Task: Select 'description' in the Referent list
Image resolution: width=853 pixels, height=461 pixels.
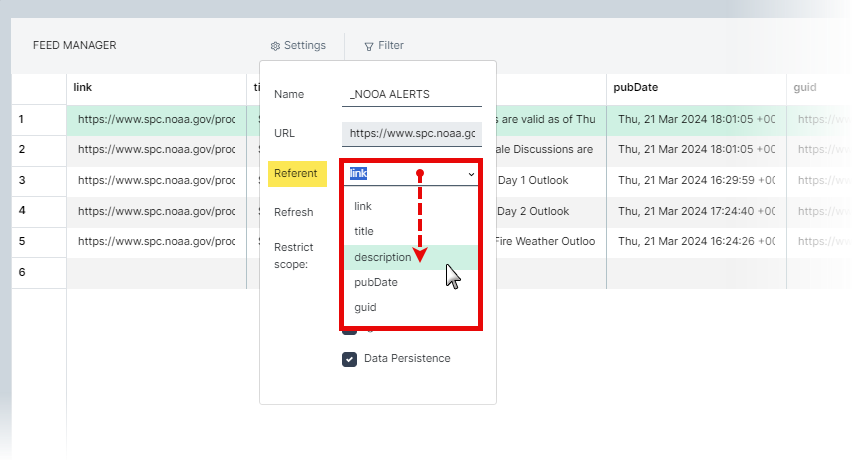Action: point(411,257)
